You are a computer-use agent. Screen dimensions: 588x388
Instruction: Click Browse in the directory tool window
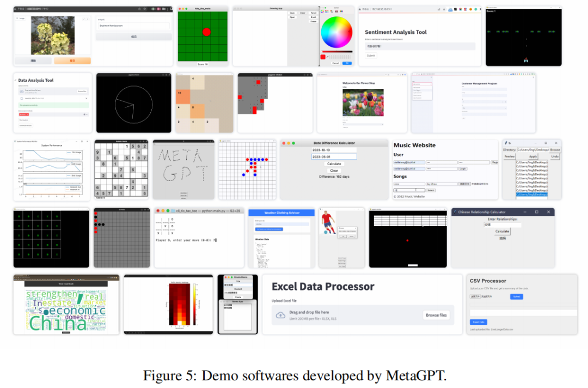[x=555, y=150]
